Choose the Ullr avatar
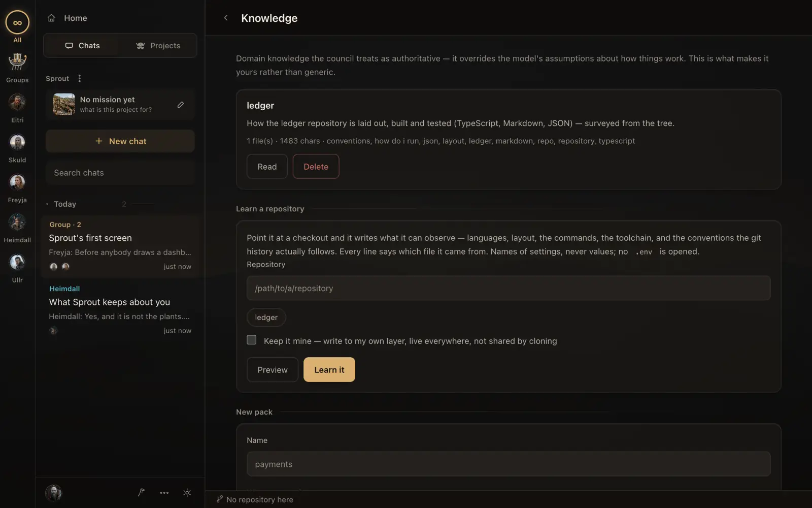Screen dimensions: 812x508 [x=17, y=262]
